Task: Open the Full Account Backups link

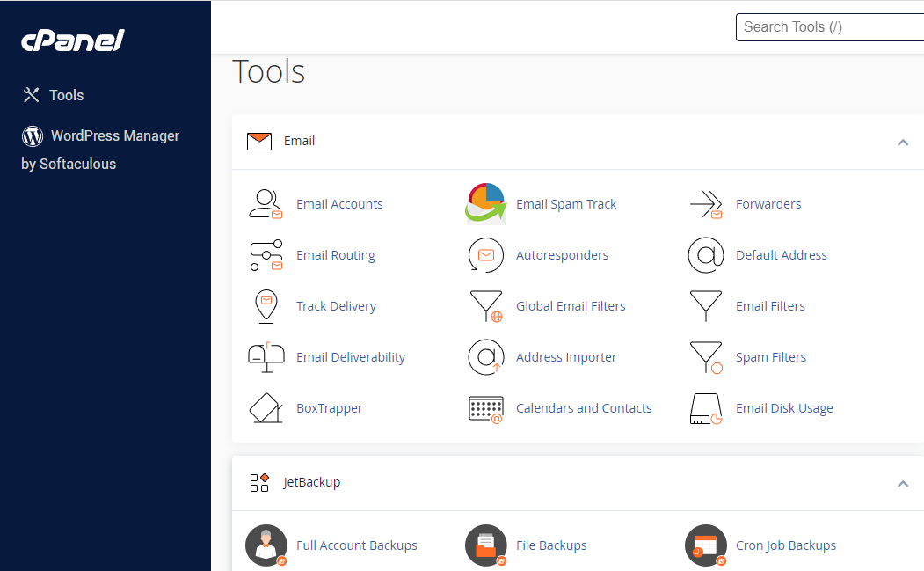Action: pos(357,545)
